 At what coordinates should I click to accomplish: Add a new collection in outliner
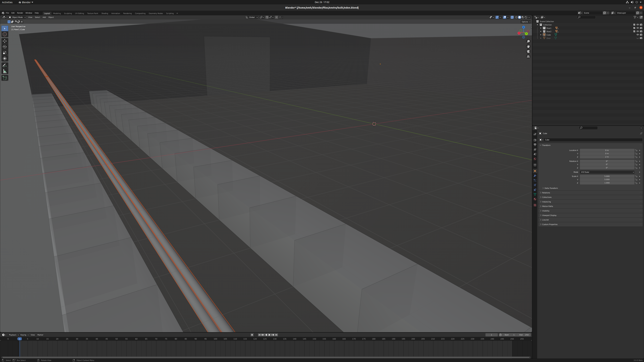coord(641,17)
